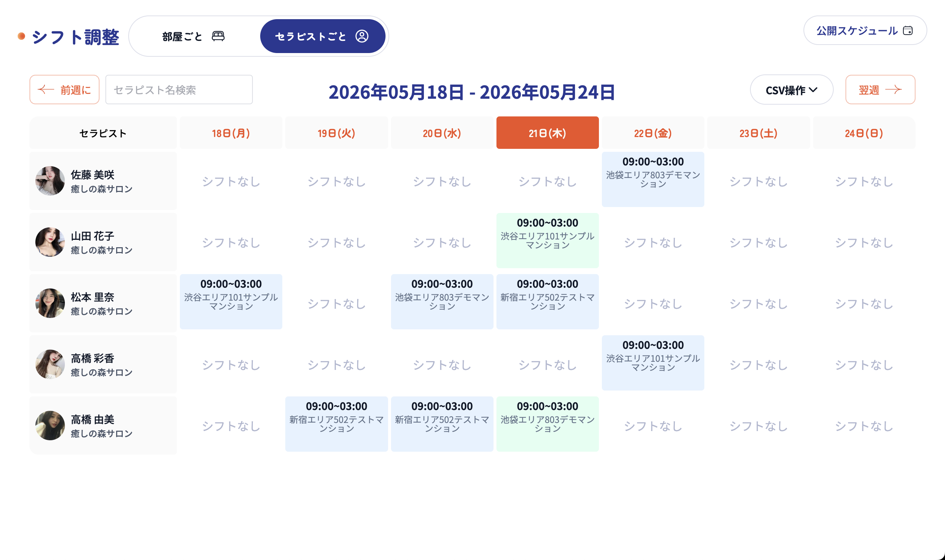Open 松本 里奈 Wednesday 池袋エリア803 shift
The image size is (945, 560).
point(442,301)
